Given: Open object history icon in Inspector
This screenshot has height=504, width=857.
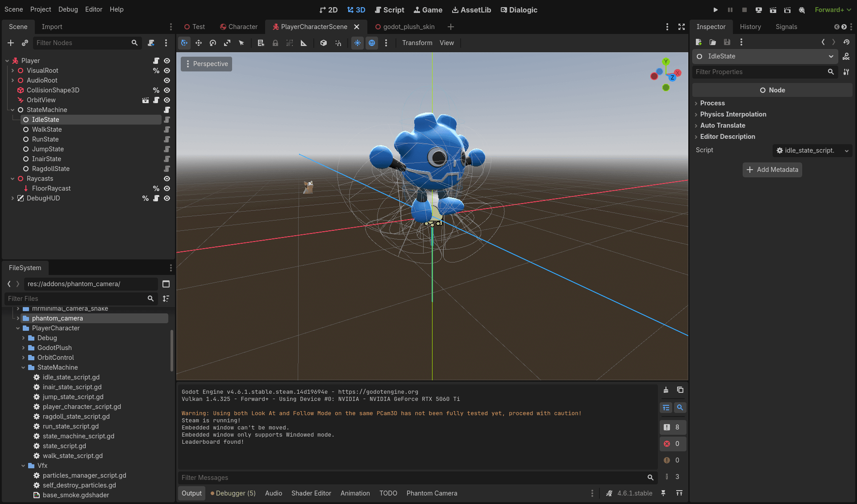Looking at the screenshot, I should click(846, 42).
